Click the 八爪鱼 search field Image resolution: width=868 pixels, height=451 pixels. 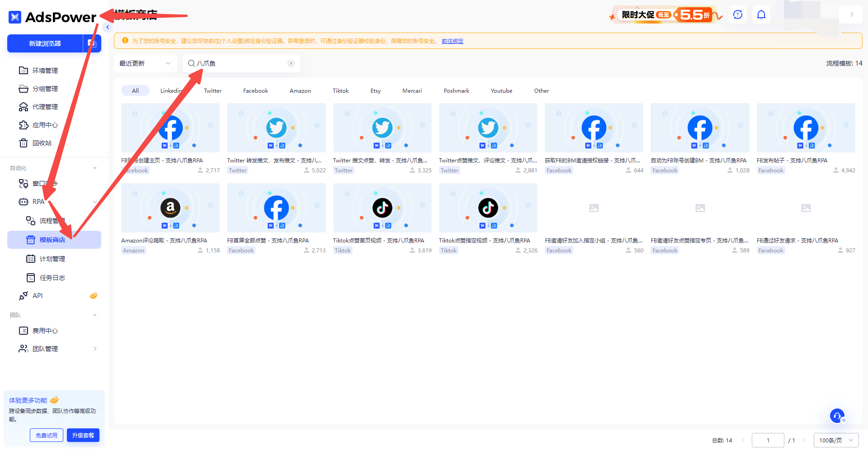(x=241, y=63)
